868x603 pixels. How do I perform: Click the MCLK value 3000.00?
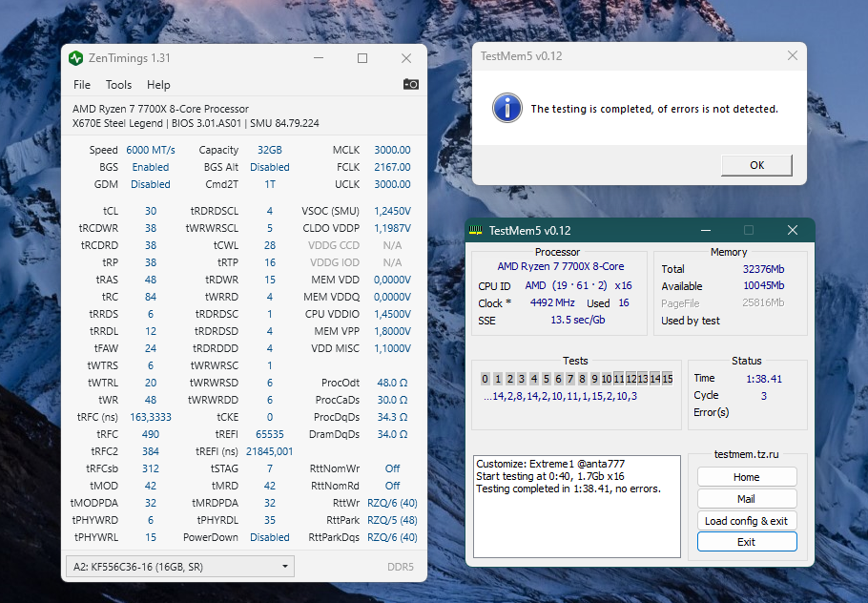(392, 150)
